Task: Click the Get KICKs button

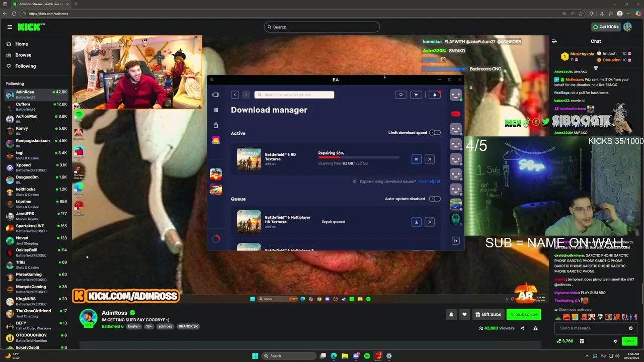Action: pos(606,27)
